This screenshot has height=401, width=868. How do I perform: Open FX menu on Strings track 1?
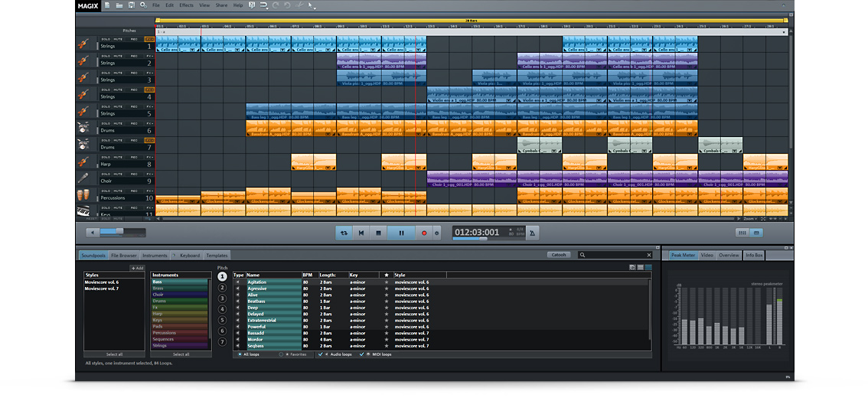149,39
